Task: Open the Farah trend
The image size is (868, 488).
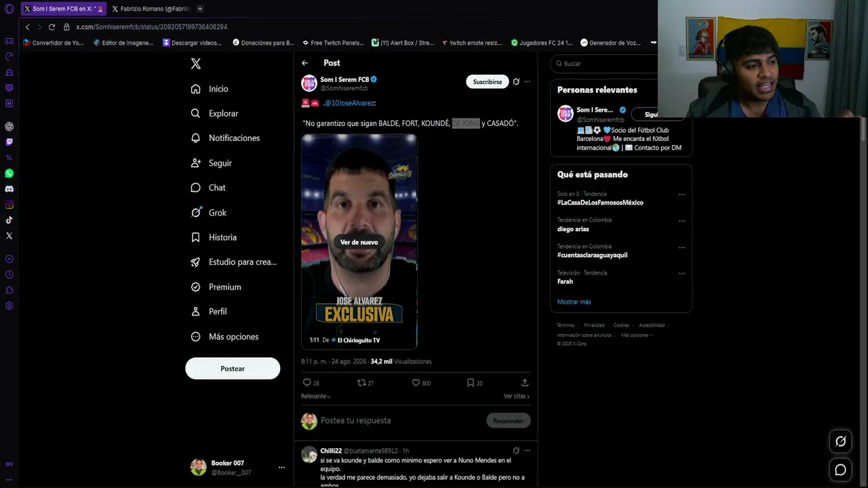Action: point(565,282)
